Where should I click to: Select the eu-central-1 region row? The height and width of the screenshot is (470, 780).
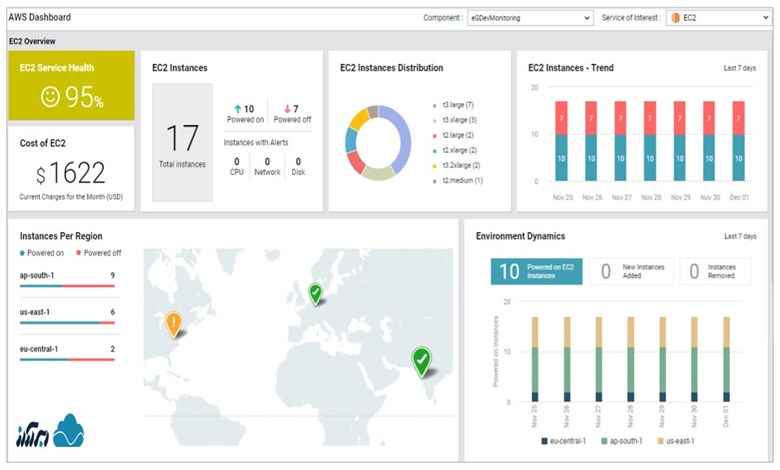(67, 354)
